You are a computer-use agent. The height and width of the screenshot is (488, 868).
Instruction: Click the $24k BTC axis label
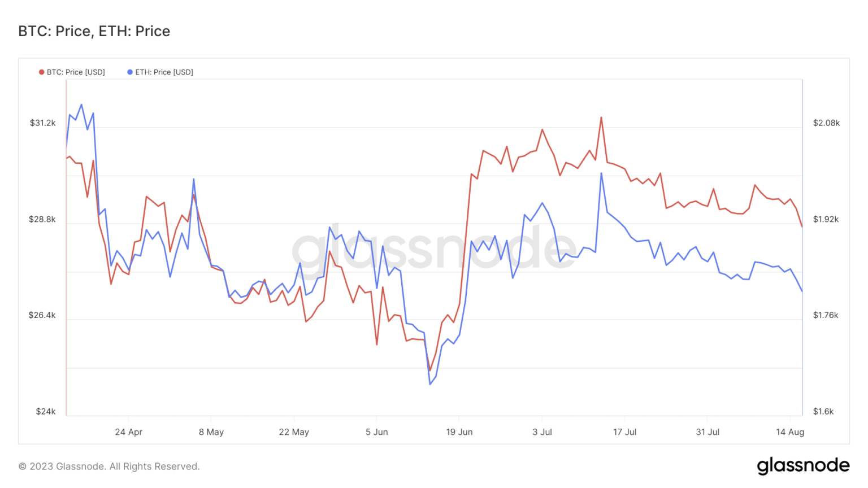(45, 412)
